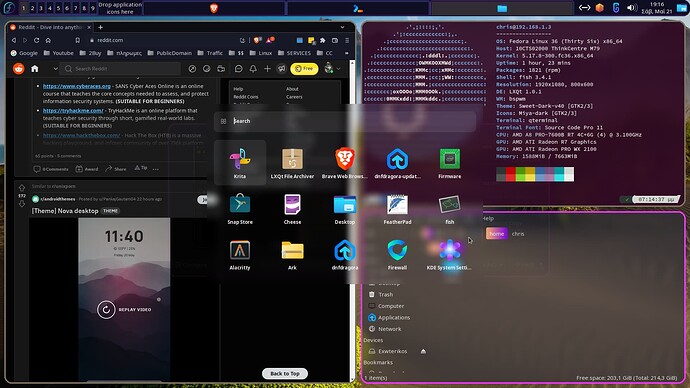Go to browser home page
The image size is (690, 388).
(48, 40)
